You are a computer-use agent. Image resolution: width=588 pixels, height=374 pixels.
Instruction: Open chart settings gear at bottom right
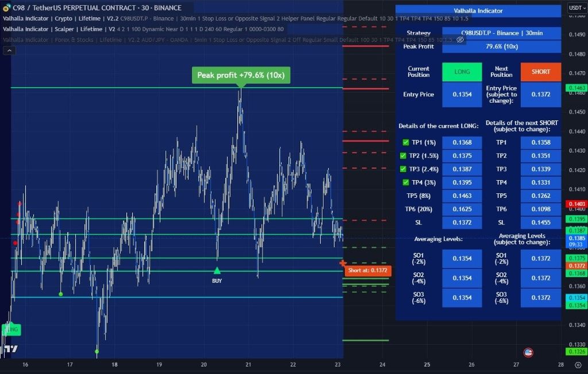point(578,364)
